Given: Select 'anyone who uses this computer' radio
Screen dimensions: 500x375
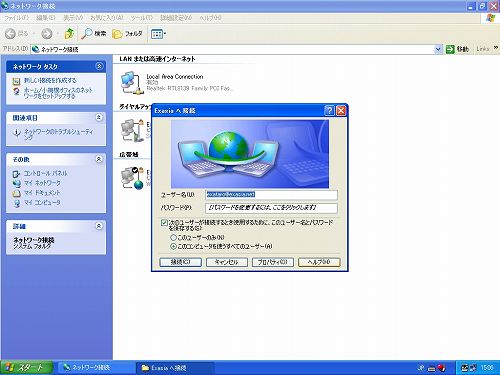Looking at the screenshot, I should (173, 246).
